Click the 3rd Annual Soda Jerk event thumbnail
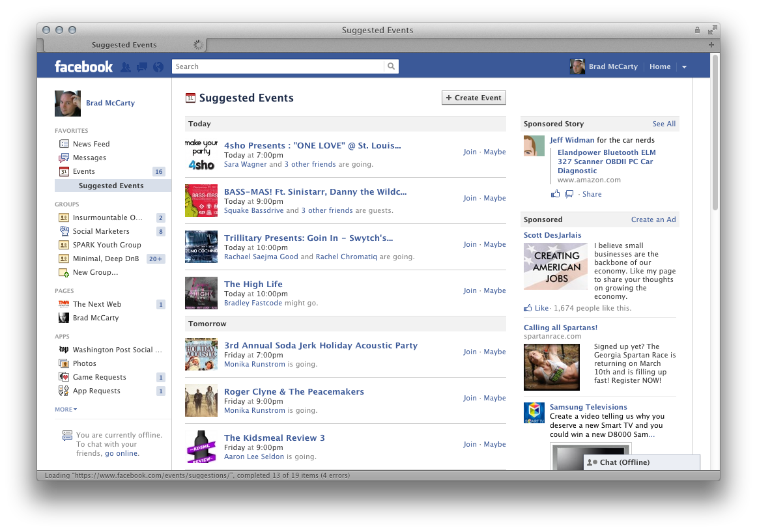757x532 pixels. click(x=201, y=354)
